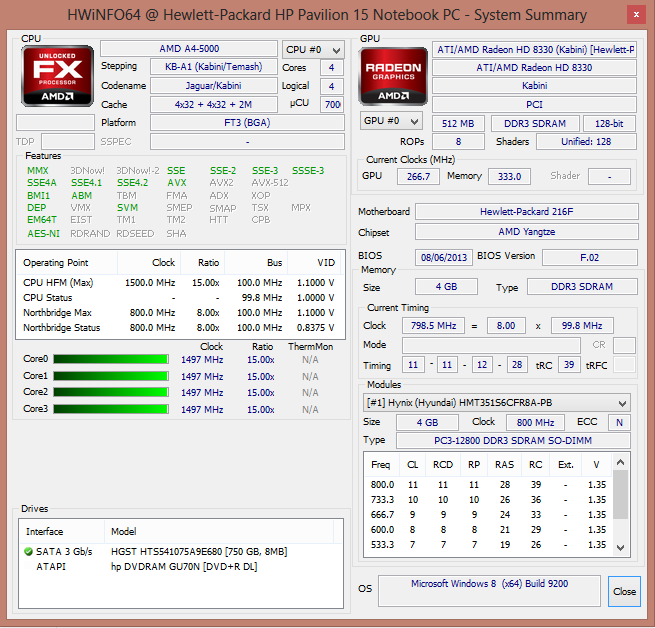The height and width of the screenshot is (628, 655).
Task: Click the SVM feature label
Action: tap(127, 208)
